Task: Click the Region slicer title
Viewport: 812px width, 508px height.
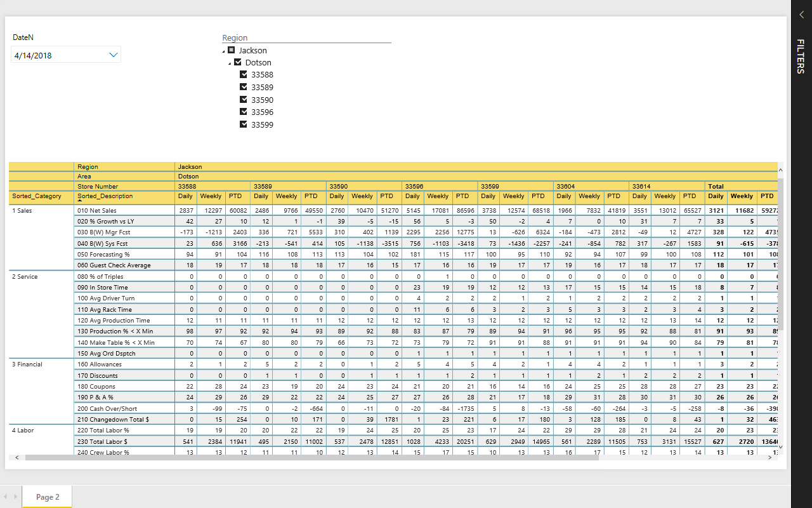Action: point(235,38)
